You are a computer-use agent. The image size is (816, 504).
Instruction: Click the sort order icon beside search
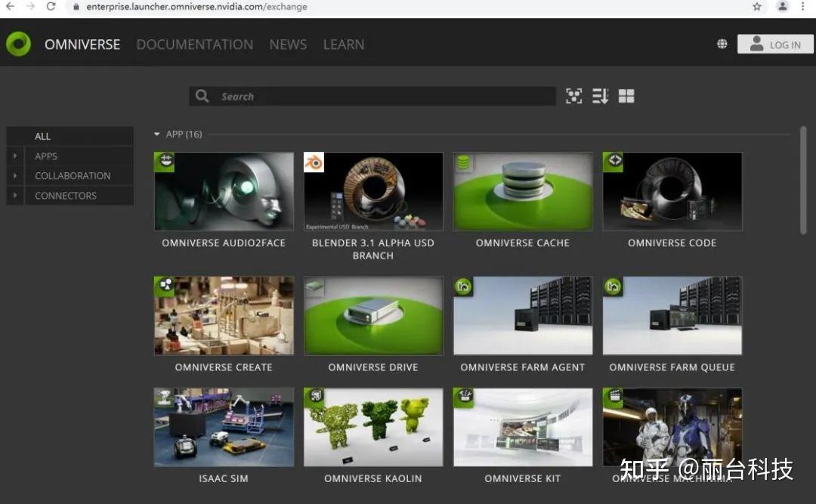pyautogui.click(x=600, y=96)
